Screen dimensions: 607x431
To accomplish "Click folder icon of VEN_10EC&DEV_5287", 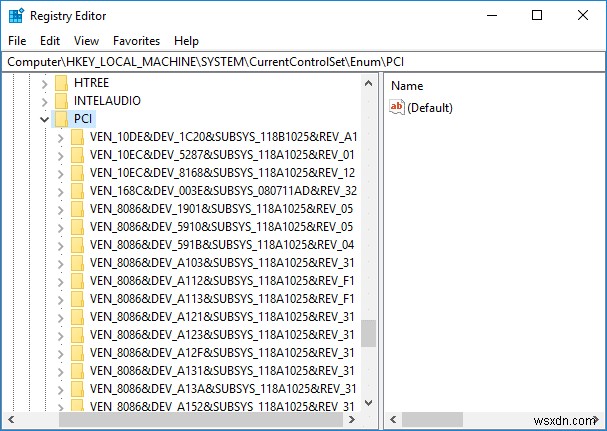I will pos(77,155).
